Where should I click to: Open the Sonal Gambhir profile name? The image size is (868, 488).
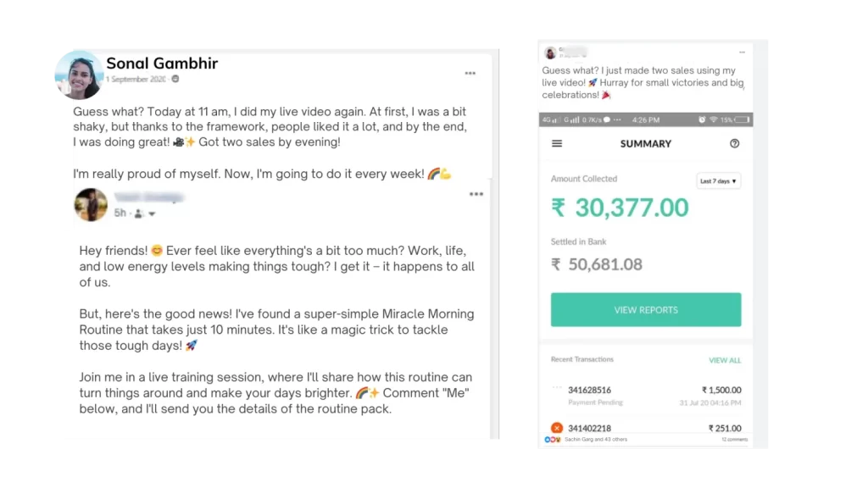click(x=162, y=63)
